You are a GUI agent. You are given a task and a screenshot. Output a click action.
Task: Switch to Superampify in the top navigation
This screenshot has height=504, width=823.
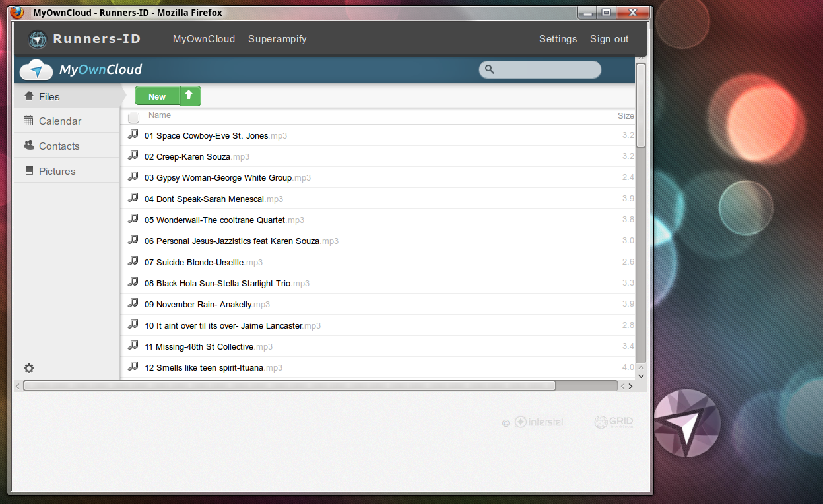tap(277, 39)
